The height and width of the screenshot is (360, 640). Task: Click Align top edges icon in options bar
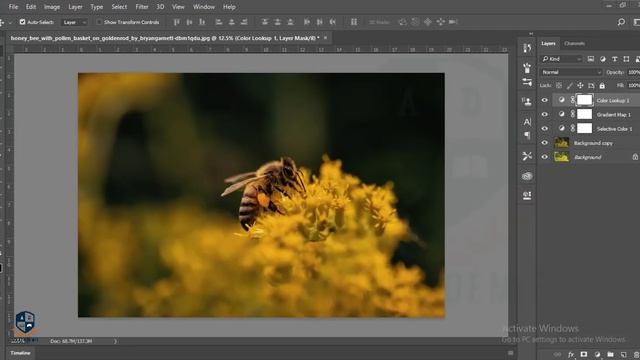click(176, 22)
